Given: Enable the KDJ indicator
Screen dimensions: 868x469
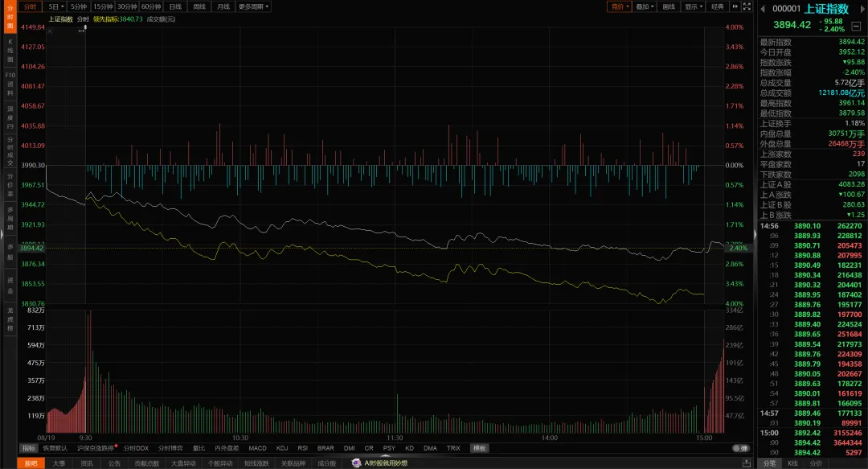Looking at the screenshot, I should [282, 449].
